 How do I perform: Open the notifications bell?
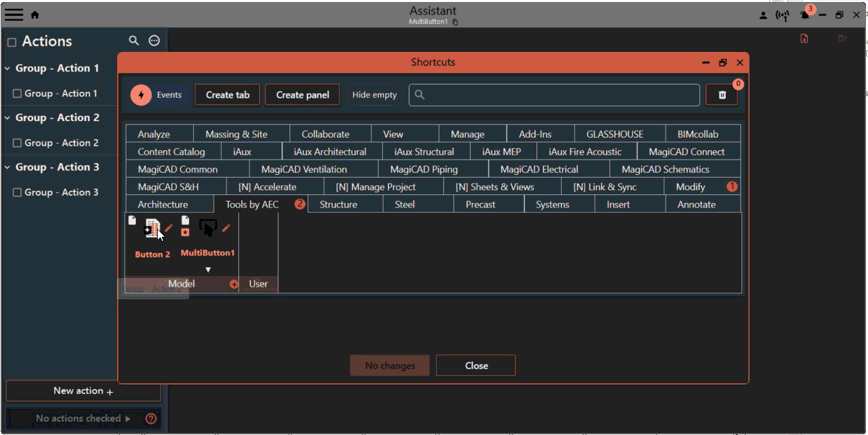click(805, 15)
